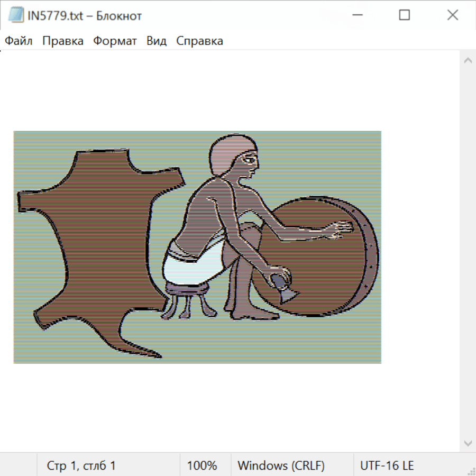This screenshot has height=476, width=476.
Task: Click the scrollbar down arrow
Action: (468, 443)
